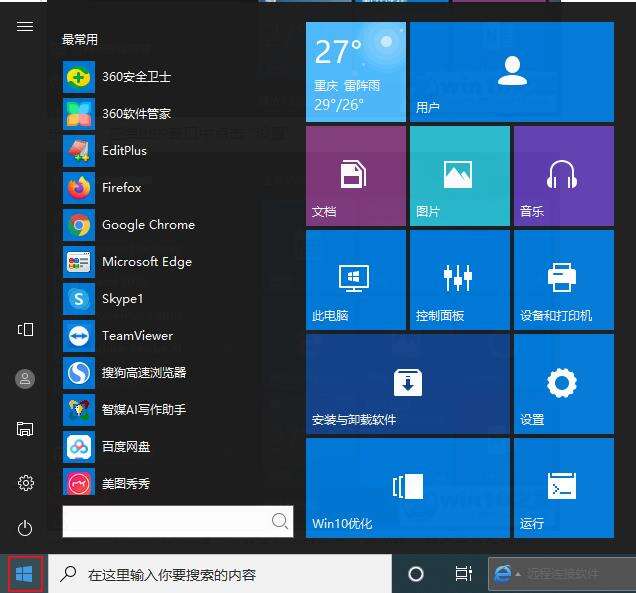Open EditPlus from most used list
This screenshot has width=636, height=593.
point(105,151)
